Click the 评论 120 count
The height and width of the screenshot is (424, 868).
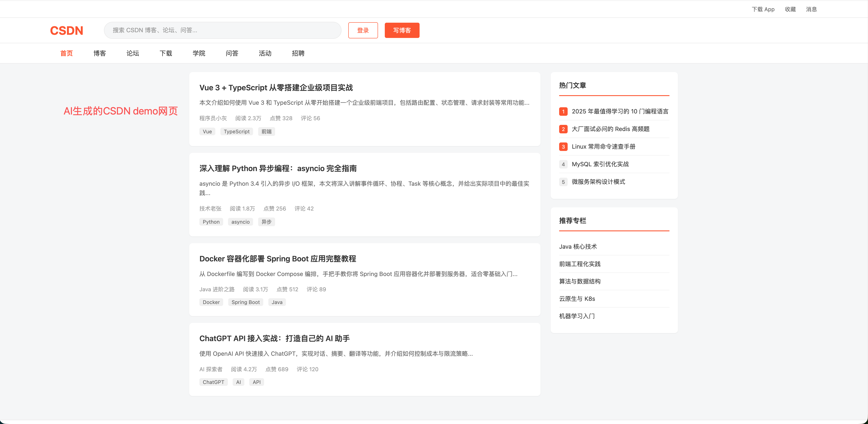[308, 369]
